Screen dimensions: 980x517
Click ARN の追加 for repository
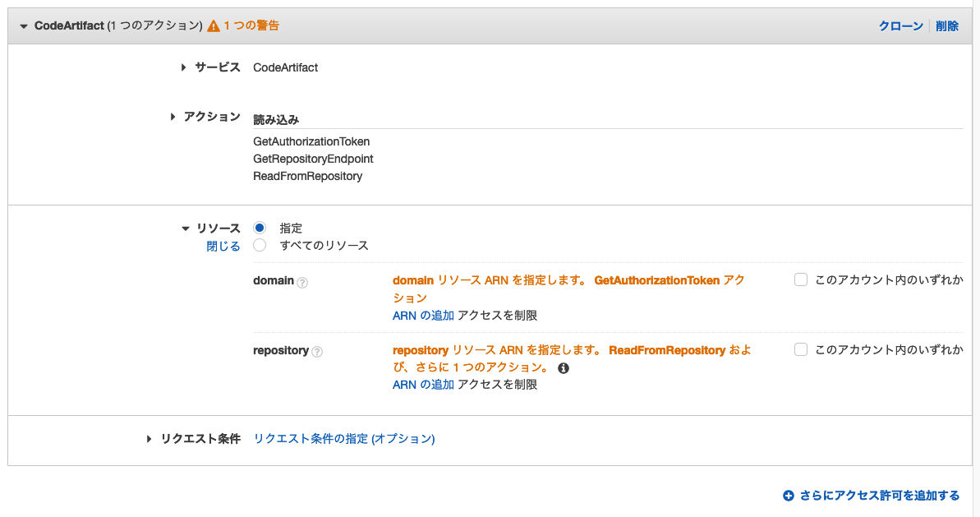pyautogui.click(x=423, y=385)
